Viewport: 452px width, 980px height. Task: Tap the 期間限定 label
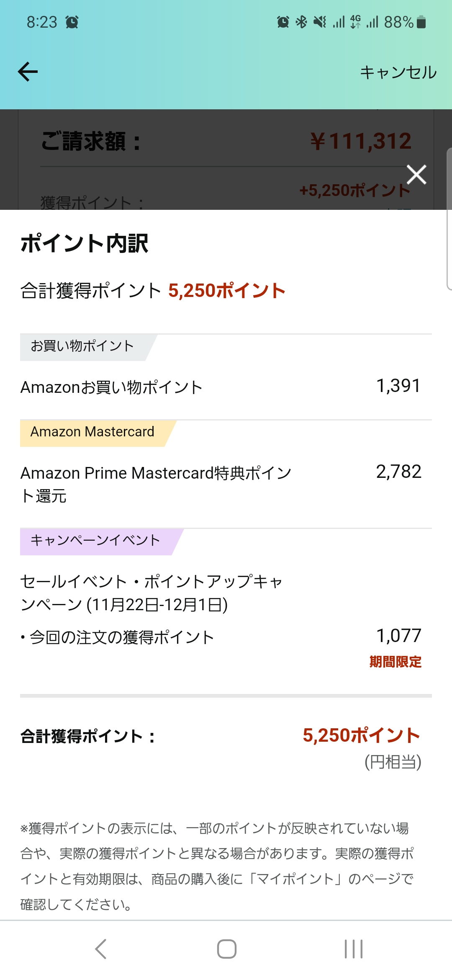tap(395, 662)
